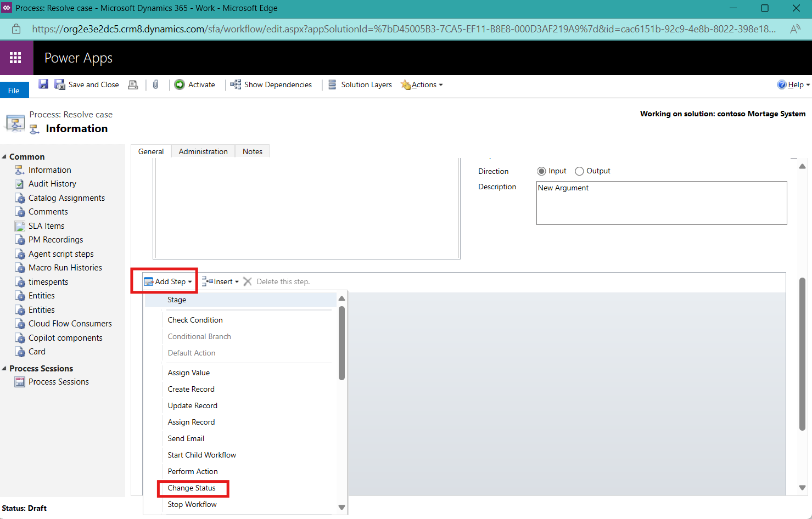Open the Power Apps app launcher waffle

[16, 58]
